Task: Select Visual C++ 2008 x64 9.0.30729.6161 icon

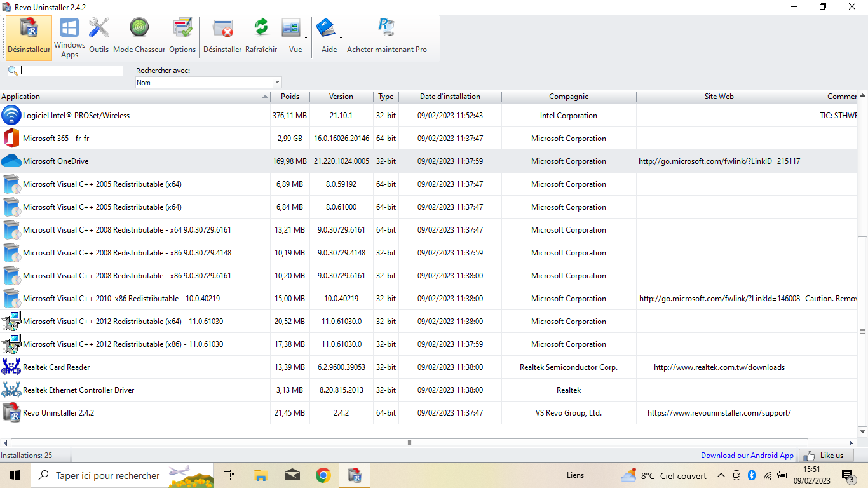Action: click(11, 230)
